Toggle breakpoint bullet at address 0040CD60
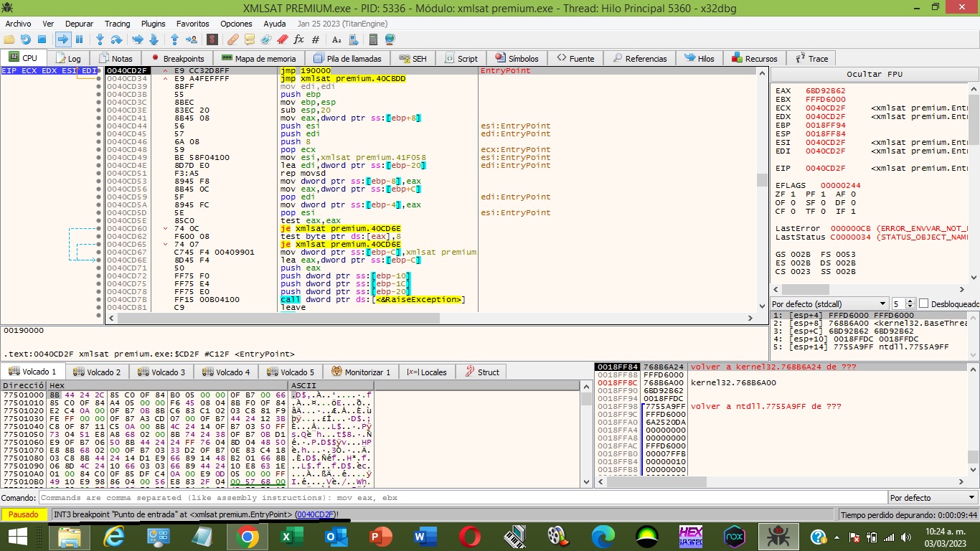This screenshot has width=980, height=551. [x=99, y=228]
